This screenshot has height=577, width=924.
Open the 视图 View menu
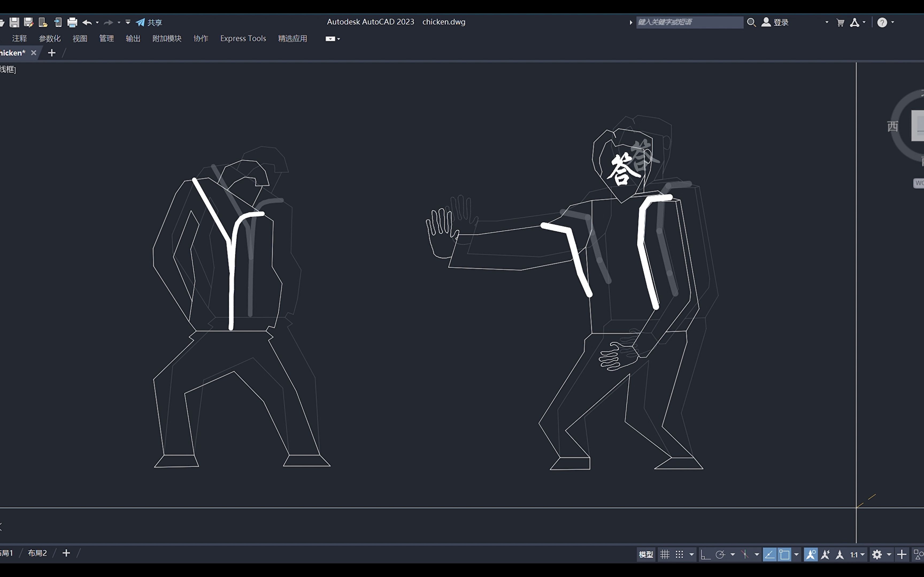79,38
